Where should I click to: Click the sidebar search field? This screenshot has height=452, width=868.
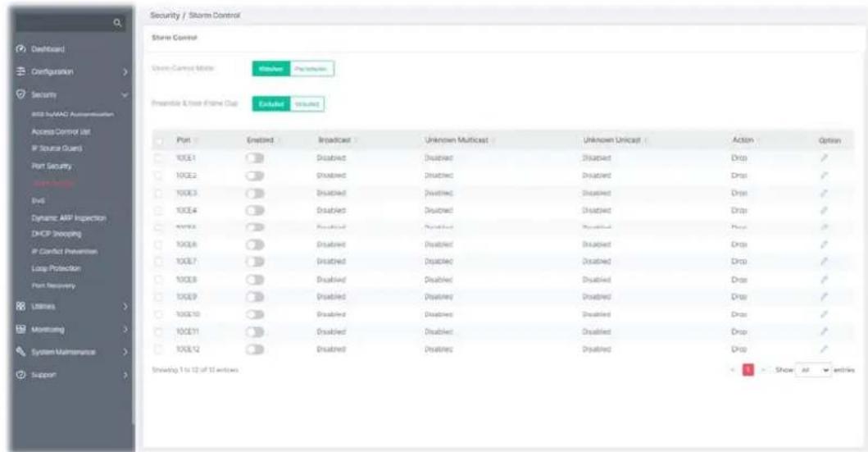pos(70,23)
